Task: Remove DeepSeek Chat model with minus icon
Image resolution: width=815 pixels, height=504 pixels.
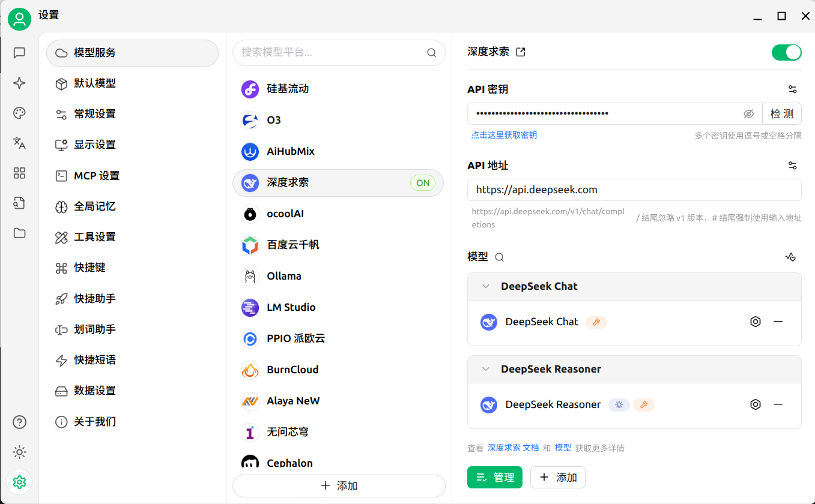Action: pyautogui.click(x=778, y=322)
